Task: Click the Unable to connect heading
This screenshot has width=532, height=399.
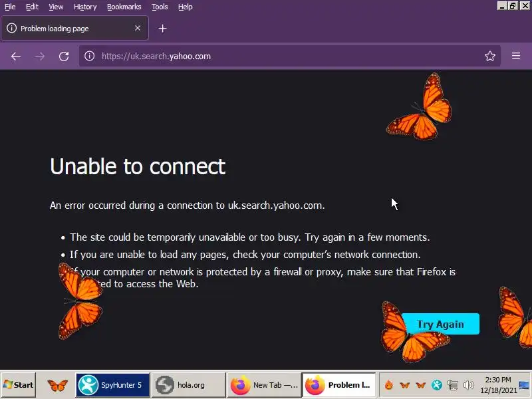Action: [138, 166]
